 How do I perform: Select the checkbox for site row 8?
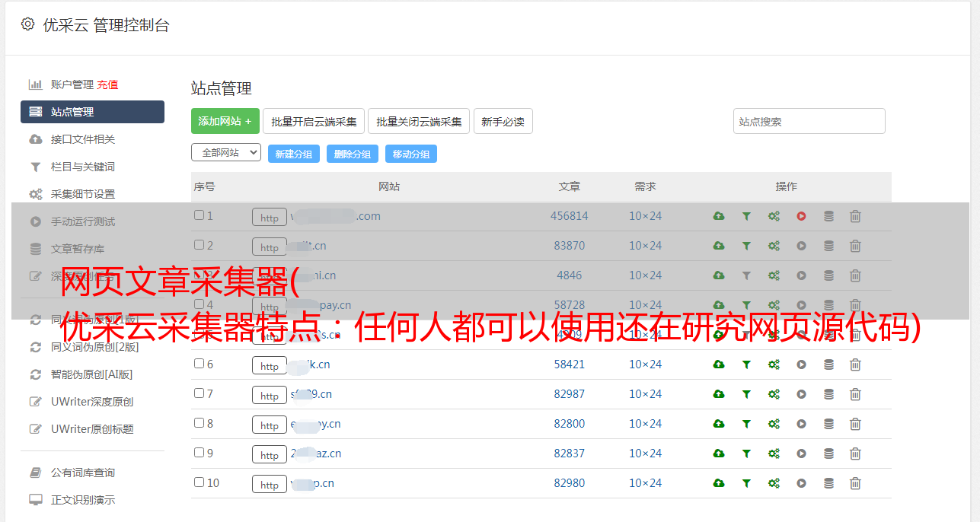coord(199,423)
